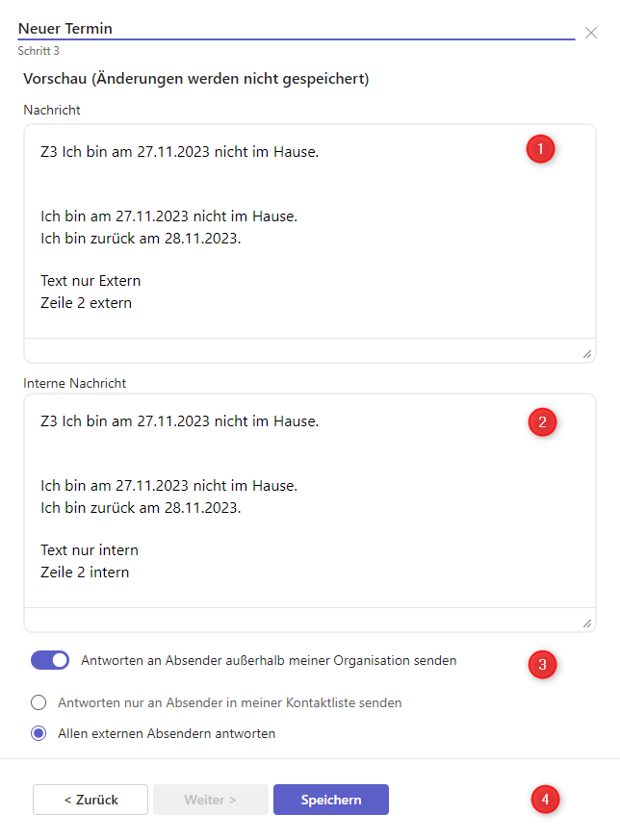Click the red marker numbered 4
The width and height of the screenshot is (620, 840).
coord(546,799)
